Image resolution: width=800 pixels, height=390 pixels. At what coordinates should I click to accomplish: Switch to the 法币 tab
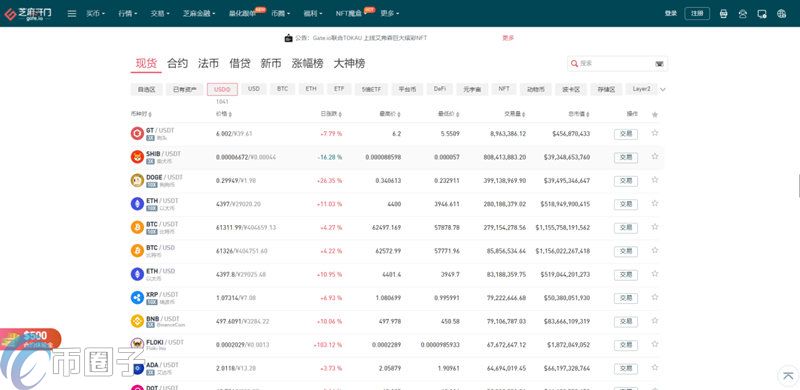(x=208, y=64)
